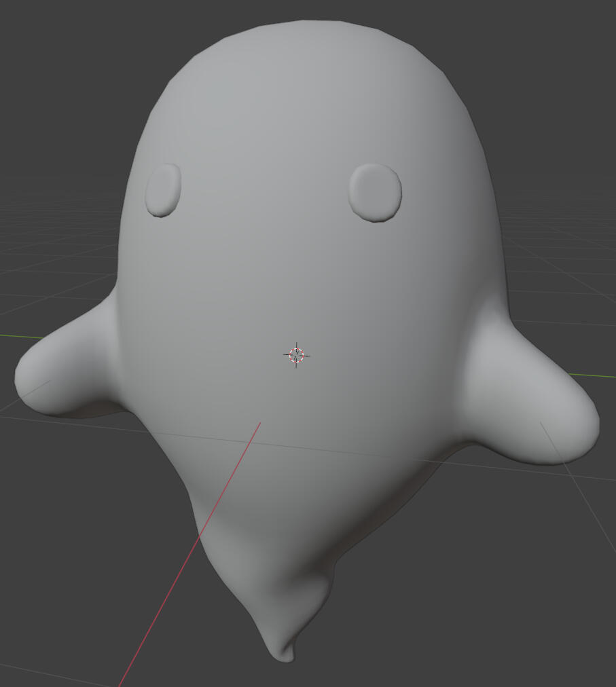Click the pointed tip of the ghost's tail

point(287,655)
